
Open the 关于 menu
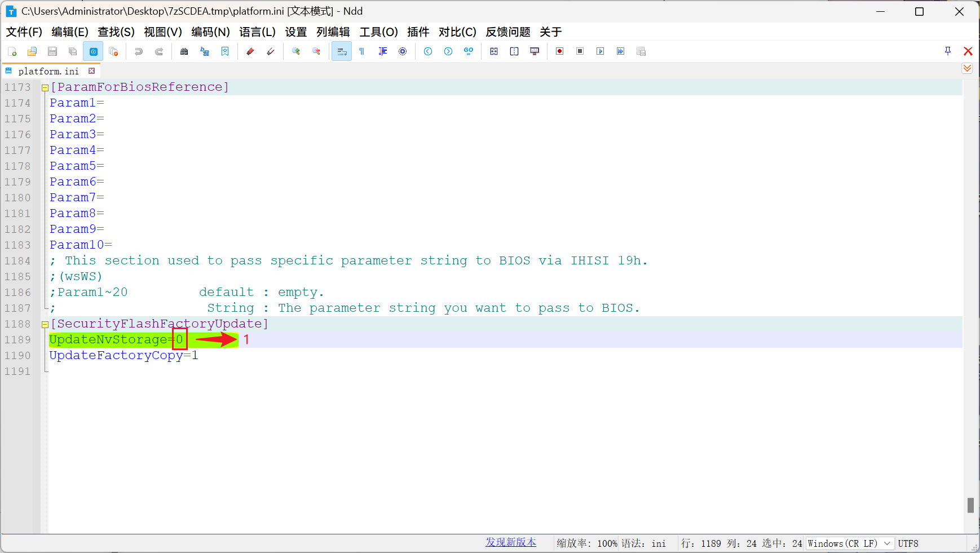coord(550,32)
